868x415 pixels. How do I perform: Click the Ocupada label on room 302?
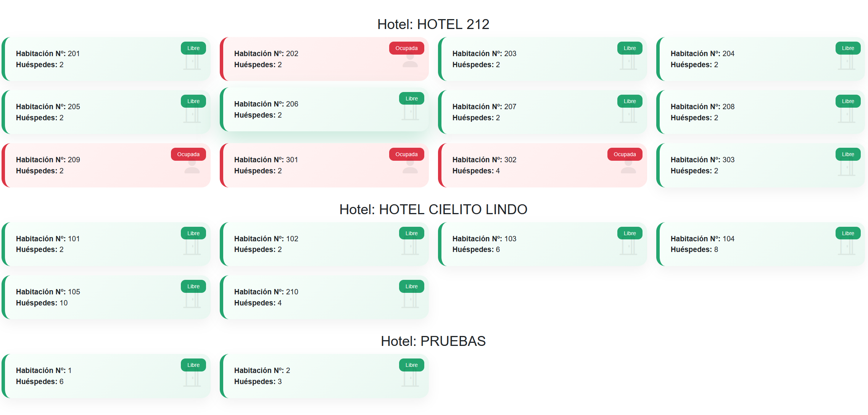pos(625,154)
